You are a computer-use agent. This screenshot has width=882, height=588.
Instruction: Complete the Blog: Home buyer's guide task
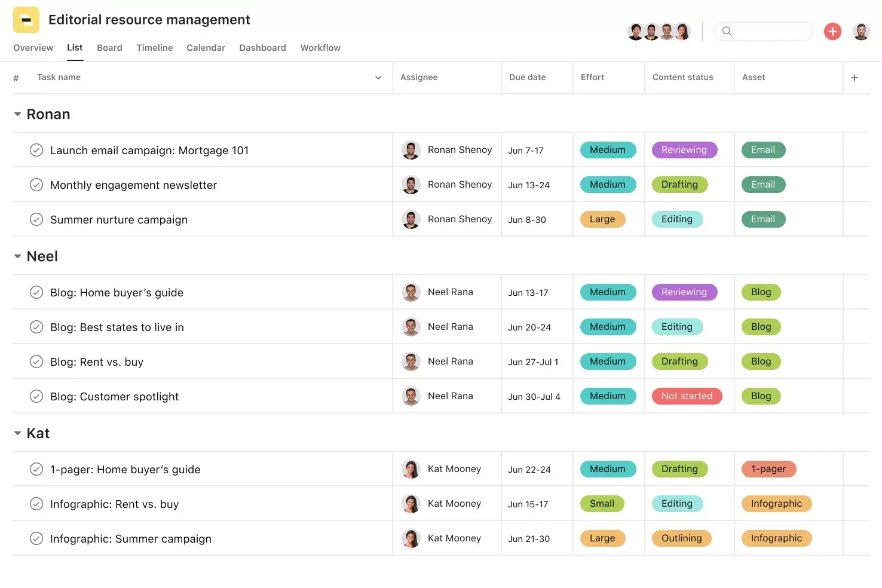pos(36,292)
